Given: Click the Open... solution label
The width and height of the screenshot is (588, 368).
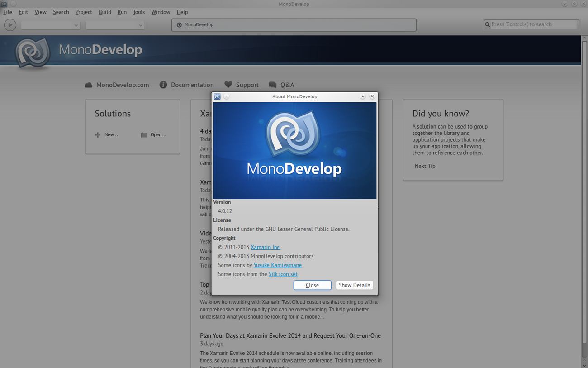Looking at the screenshot, I should [158, 135].
